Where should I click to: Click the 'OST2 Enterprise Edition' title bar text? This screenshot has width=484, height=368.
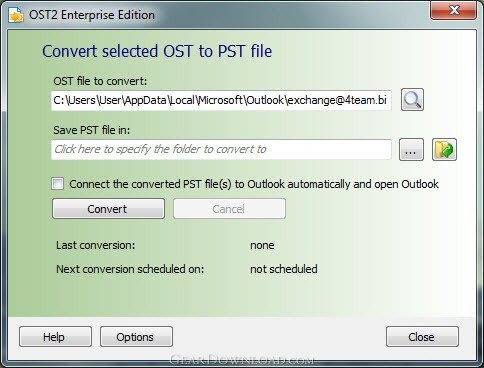coord(92,15)
